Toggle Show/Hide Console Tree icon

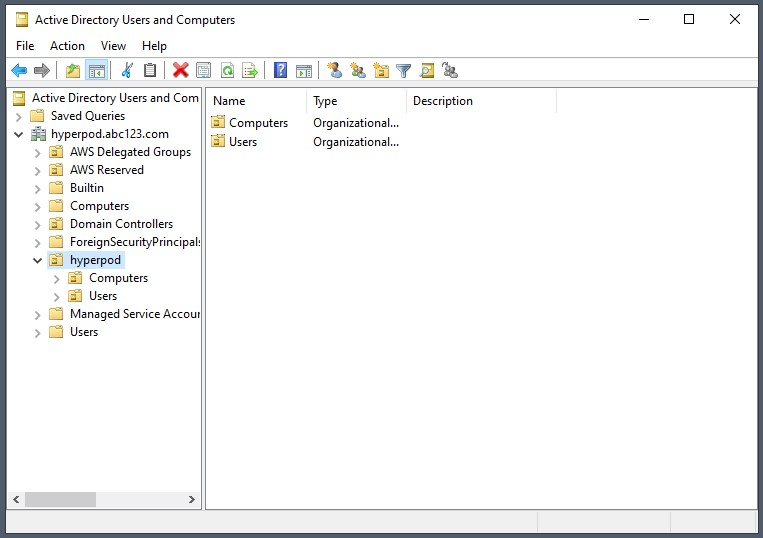[96, 71]
